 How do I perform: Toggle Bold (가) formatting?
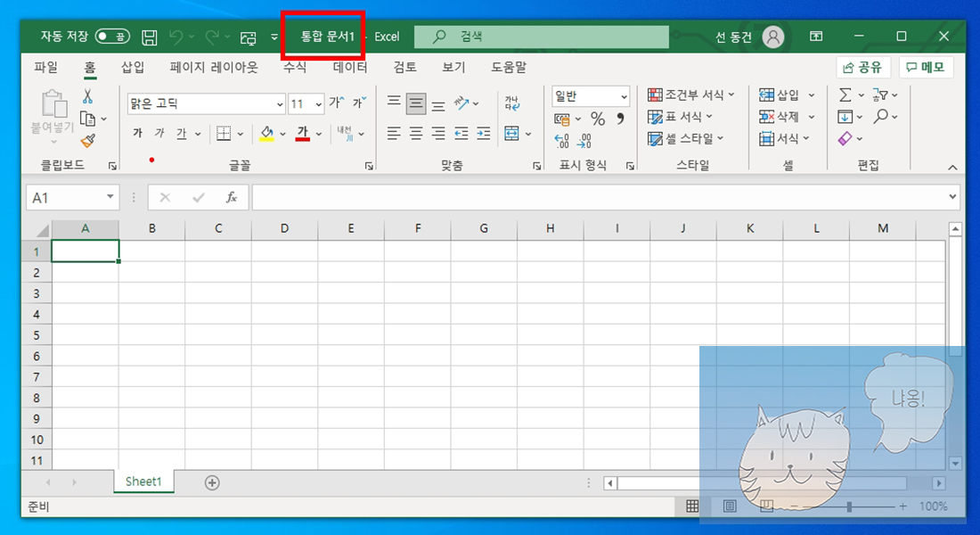tap(137, 133)
